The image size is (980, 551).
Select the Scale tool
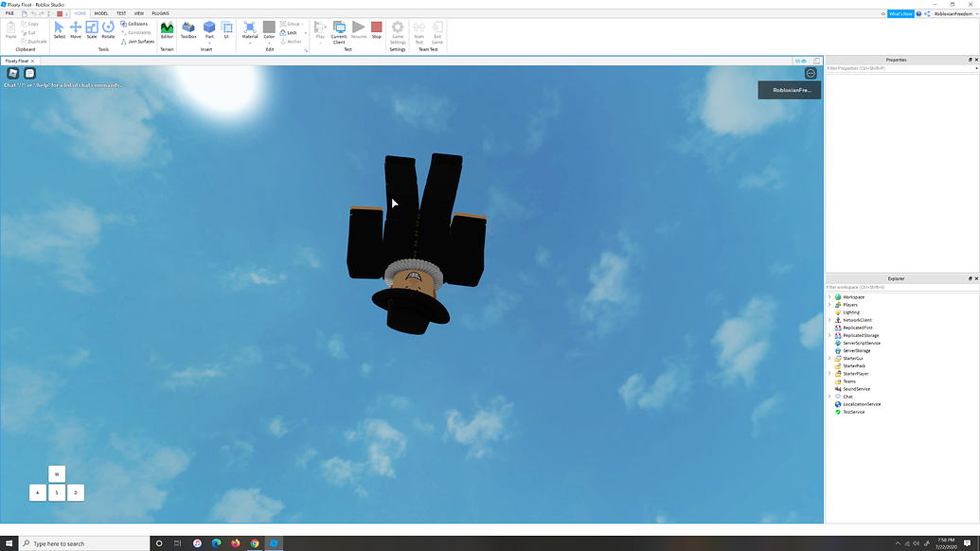pyautogui.click(x=91, y=31)
